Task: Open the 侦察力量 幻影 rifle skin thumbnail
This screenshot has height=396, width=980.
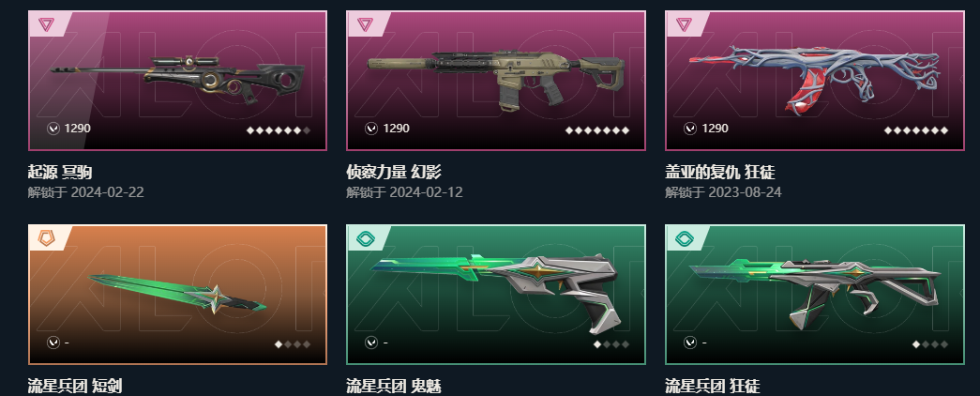Action: coord(495,80)
